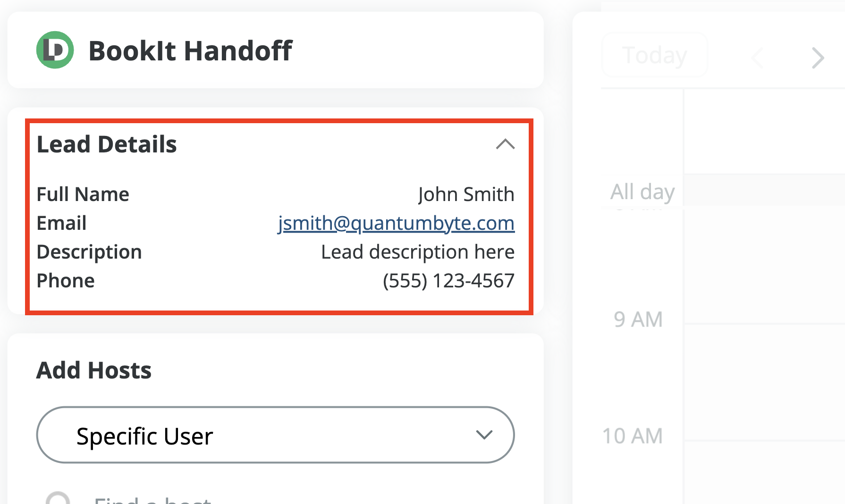This screenshot has height=504, width=845.
Task: Open the Specific User dropdown
Action: pos(275,435)
